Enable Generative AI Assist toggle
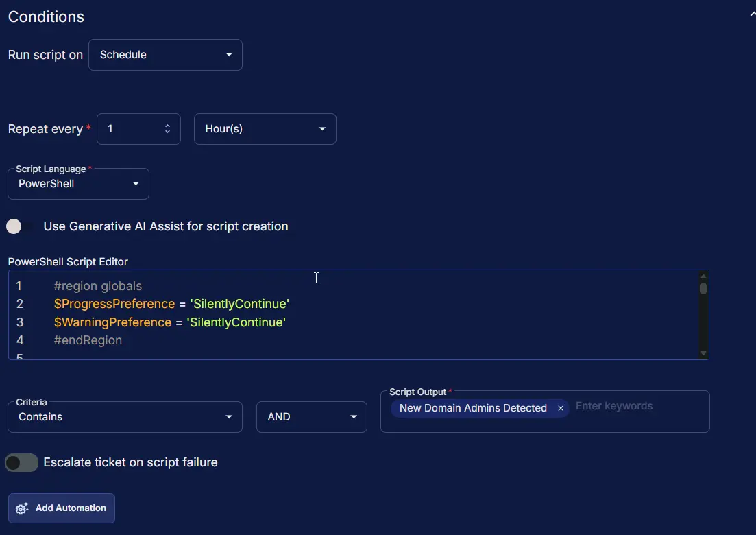This screenshot has width=756, height=535. (x=21, y=226)
